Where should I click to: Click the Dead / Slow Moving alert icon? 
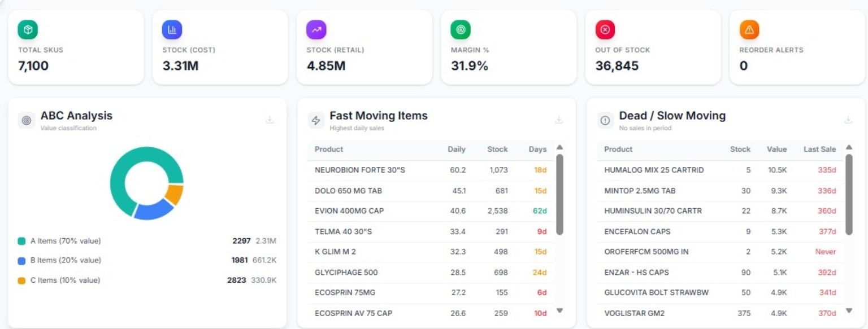pos(605,120)
